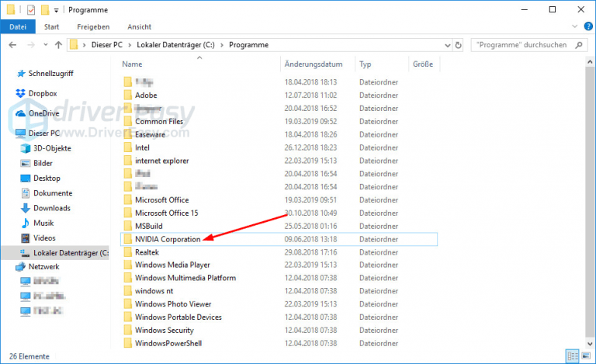Screen dimensions: 596x364
Task: Select the internet explorer folder
Action: (162, 161)
